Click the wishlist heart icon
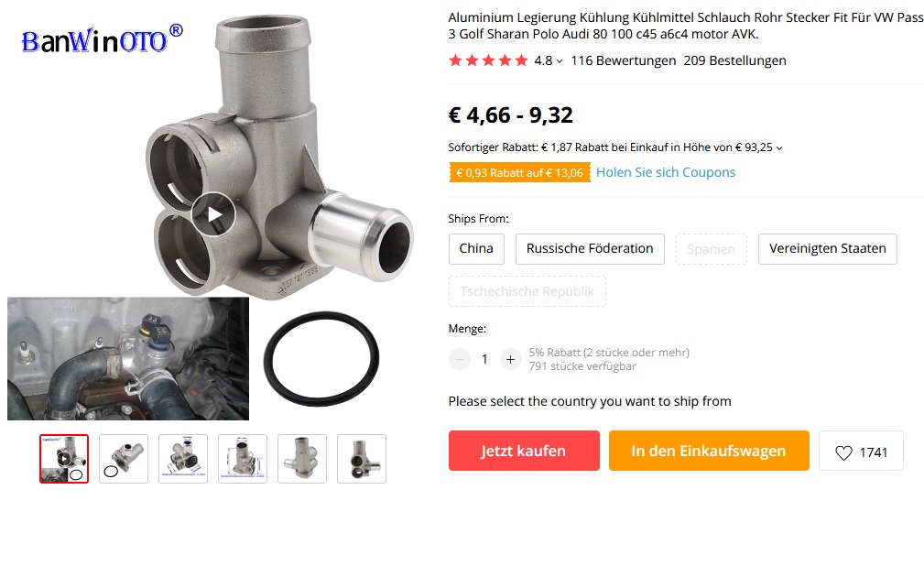The height and width of the screenshot is (577, 924). [x=843, y=452]
